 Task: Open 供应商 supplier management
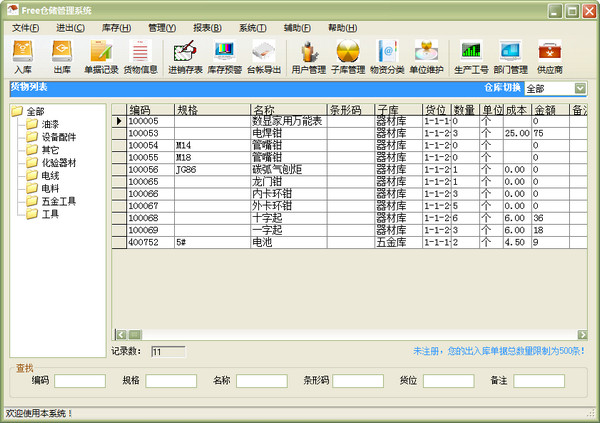pos(550,57)
